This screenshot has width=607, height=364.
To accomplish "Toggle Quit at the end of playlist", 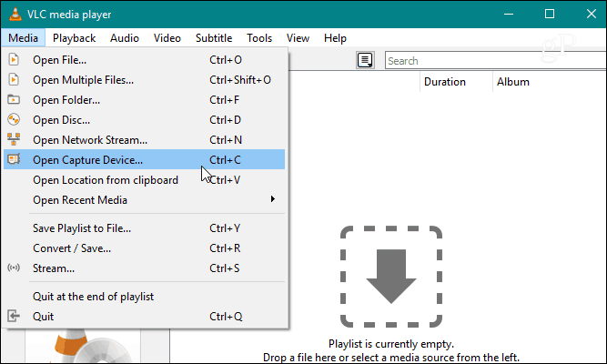I will coord(144,297).
